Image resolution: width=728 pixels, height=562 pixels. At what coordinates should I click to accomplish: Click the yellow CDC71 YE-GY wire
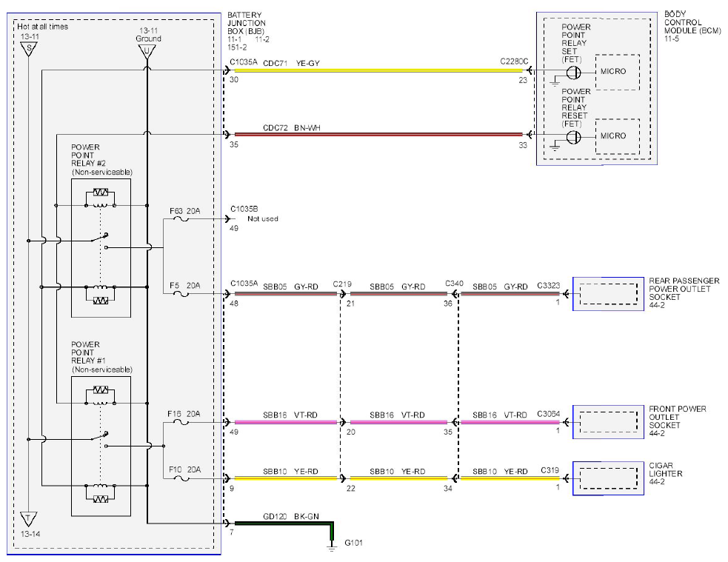(x=378, y=70)
